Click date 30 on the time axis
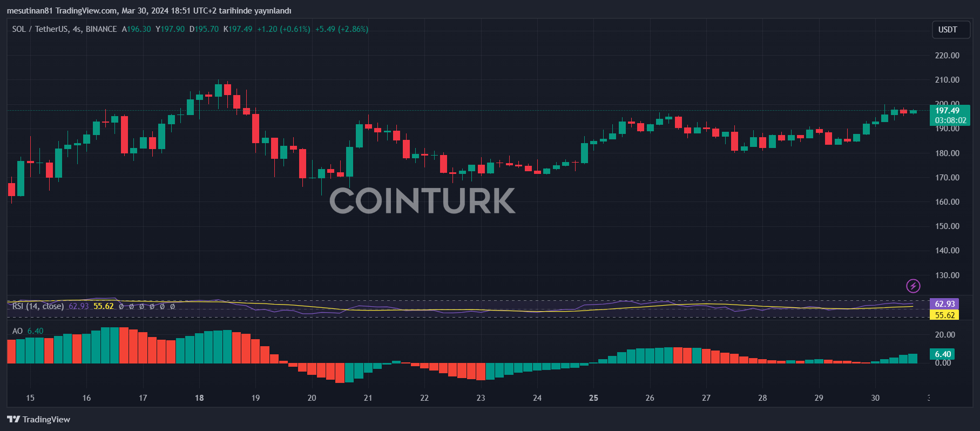Viewport: 980px width, 431px height. (x=875, y=398)
